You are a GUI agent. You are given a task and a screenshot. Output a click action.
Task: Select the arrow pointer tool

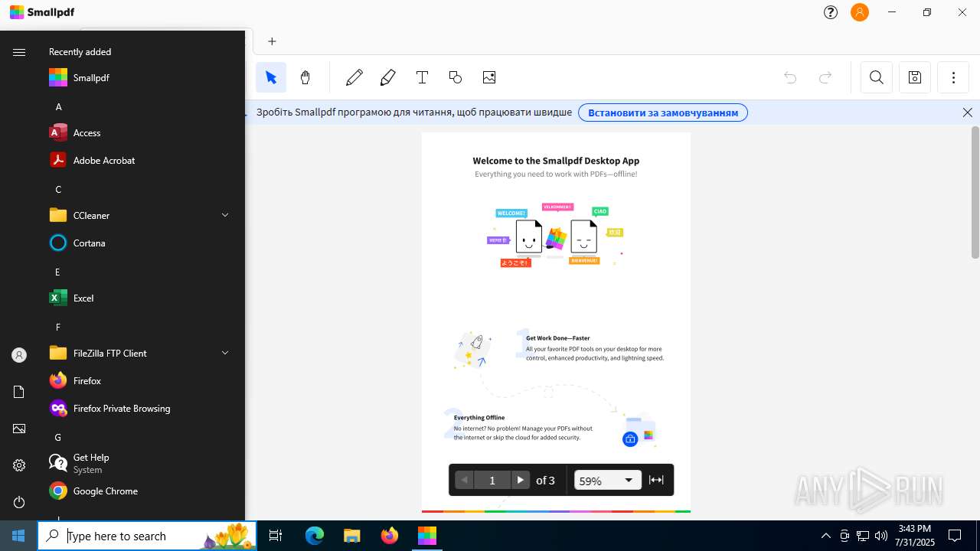[271, 77]
